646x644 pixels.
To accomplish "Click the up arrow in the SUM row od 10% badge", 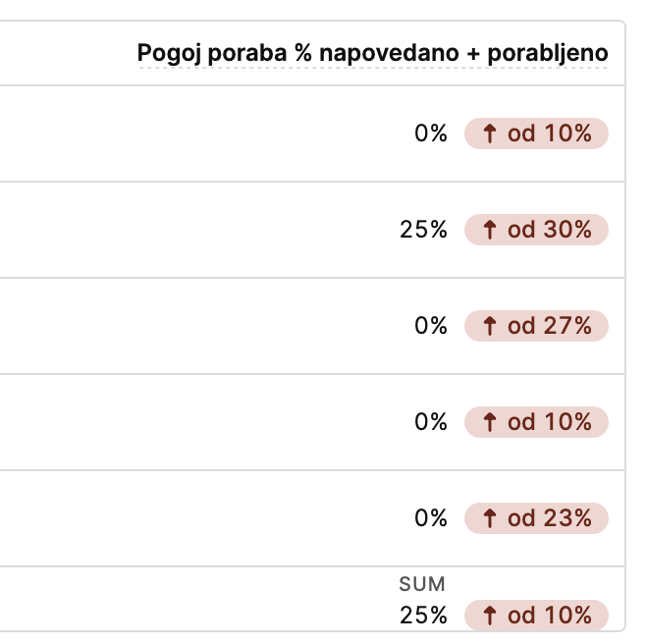I will click(490, 616).
